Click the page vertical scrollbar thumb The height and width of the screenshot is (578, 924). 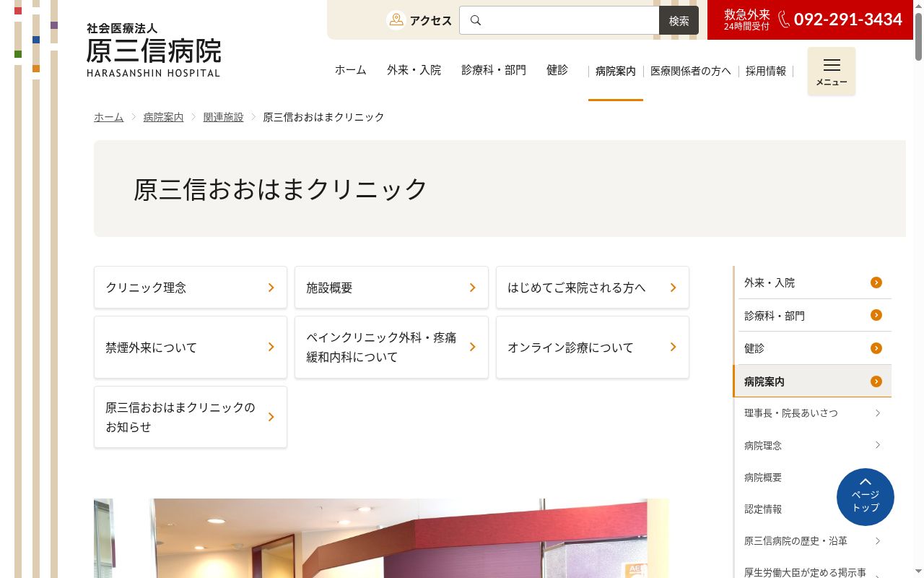coord(918,36)
